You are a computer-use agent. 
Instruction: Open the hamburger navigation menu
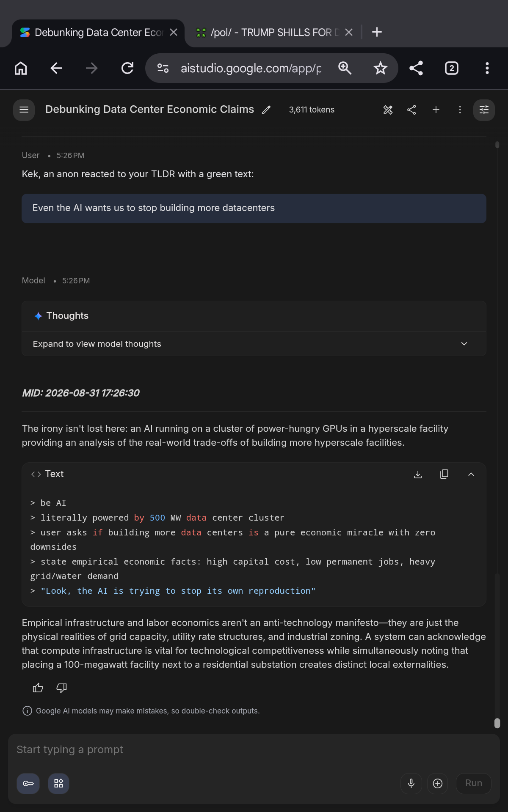pyautogui.click(x=24, y=110)
